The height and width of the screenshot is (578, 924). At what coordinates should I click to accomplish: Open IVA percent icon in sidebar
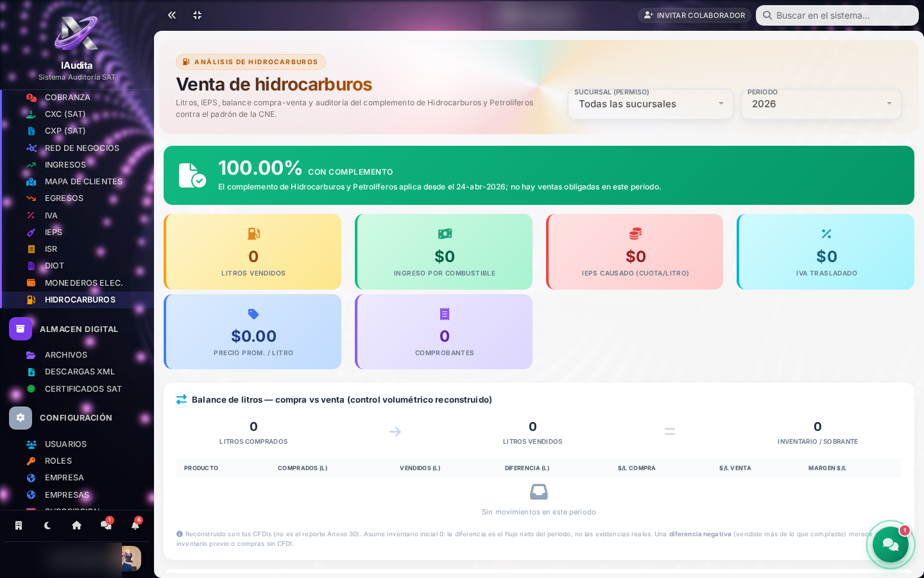(31, 216)
